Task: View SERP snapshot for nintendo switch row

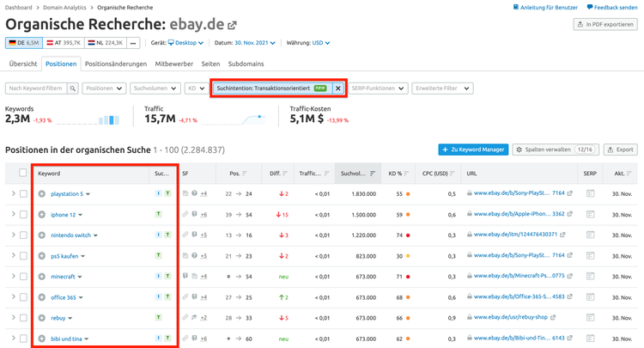Action: click(x=590, y=235)
